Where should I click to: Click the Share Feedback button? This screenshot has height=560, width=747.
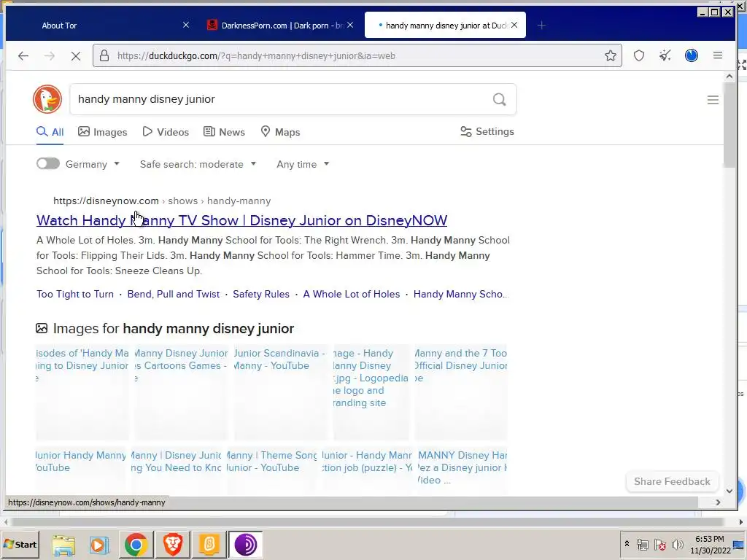tap(672, 481)
